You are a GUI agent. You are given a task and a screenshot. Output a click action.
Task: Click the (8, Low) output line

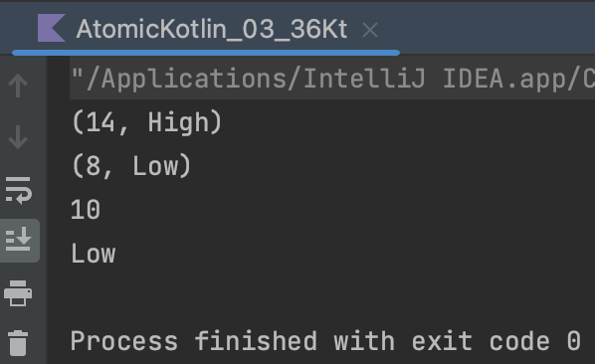[x=131, y=166]
